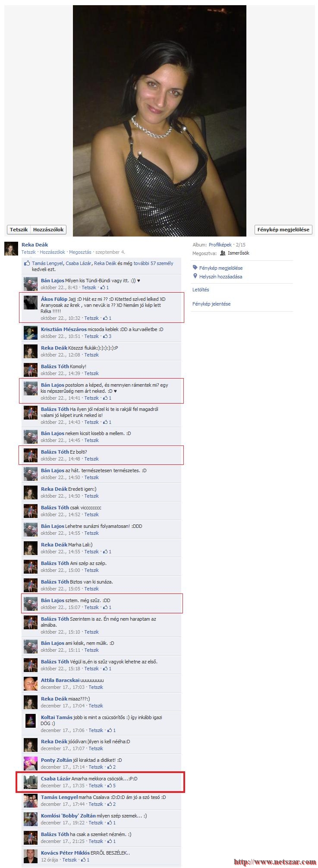Click Koltai Tamás's comment avatar

[31, 721]
